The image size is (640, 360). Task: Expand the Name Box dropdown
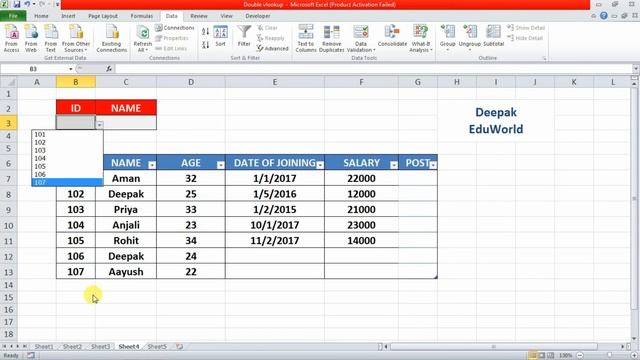click(x=70, y=69)
